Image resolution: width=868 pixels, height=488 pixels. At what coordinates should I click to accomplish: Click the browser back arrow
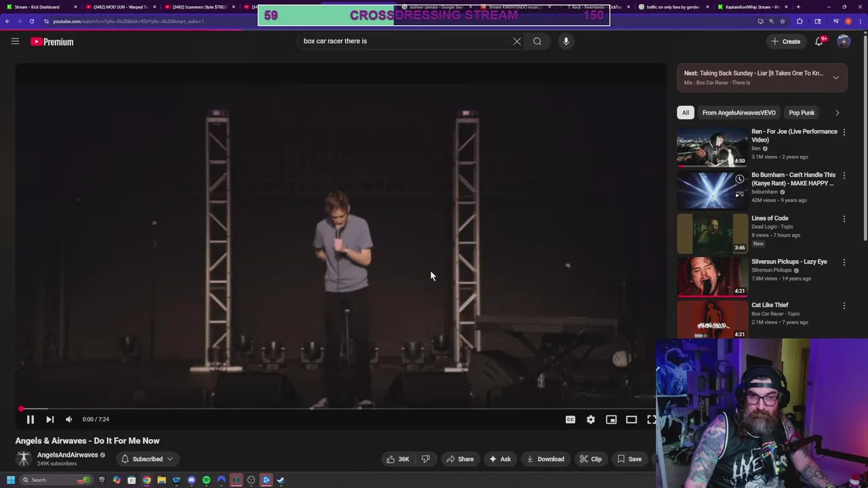pos(7,21)
